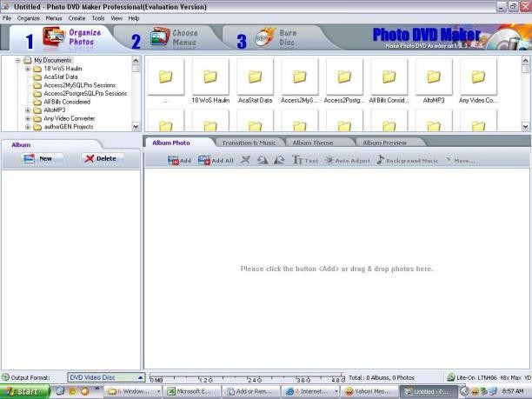Click the Lite-On drive icon in status bar
The image size is (532, 399).
point(450,377)
